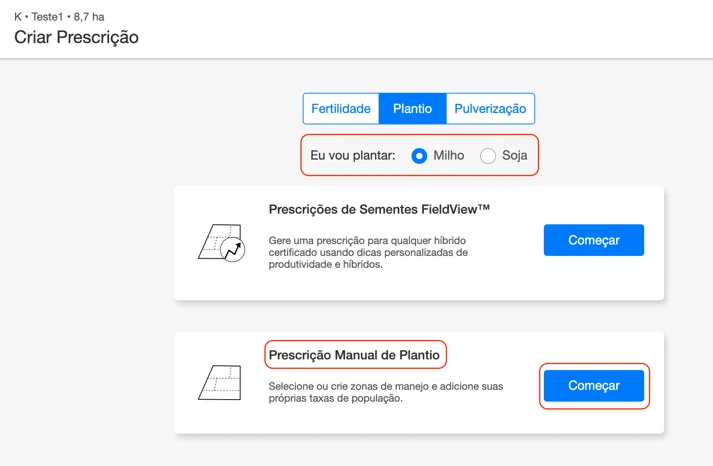Click the 'Gere uma prescrição' description text
Screen dimensions: 713x466
(367, 252)
